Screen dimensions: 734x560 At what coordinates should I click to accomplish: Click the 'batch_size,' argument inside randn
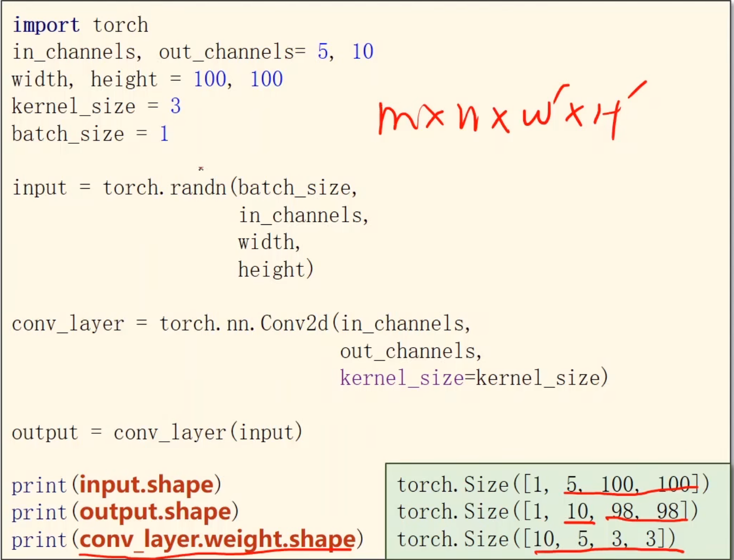pyautogui.click(x=297, y=188)
